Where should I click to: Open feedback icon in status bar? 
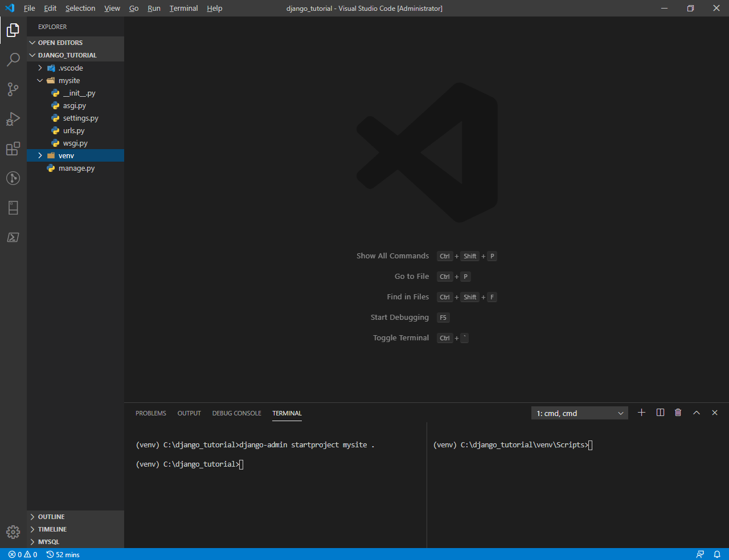click(700, 554)
